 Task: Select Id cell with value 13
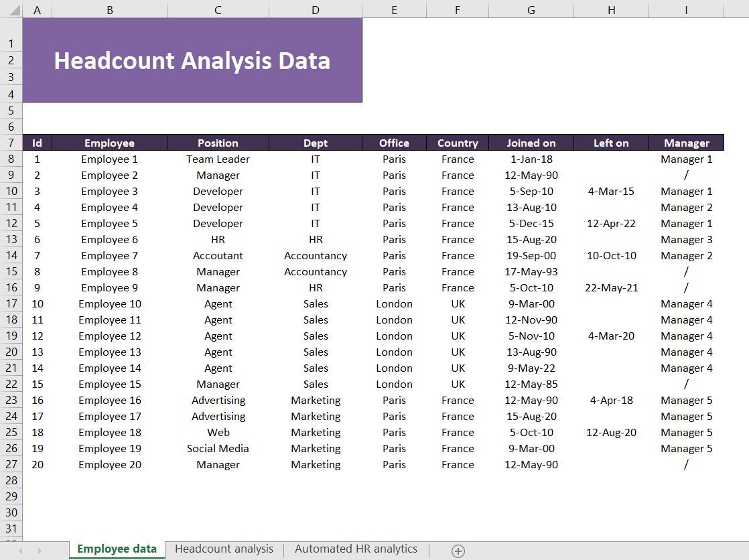click(38, 352)
